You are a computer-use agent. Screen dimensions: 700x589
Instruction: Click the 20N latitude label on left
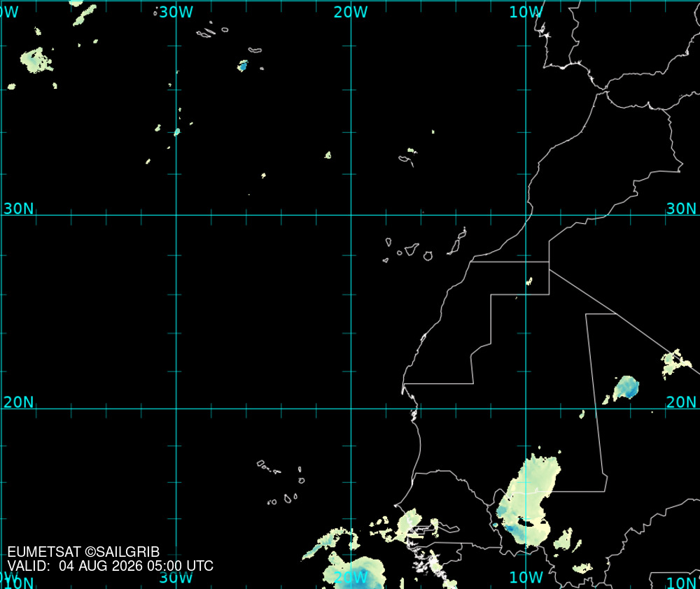click(18, 402)
